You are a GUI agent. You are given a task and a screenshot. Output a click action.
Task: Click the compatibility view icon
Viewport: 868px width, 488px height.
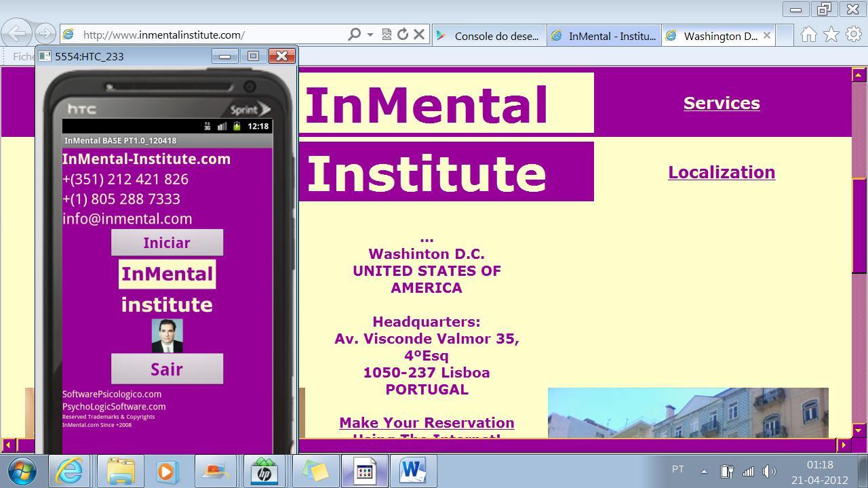(387, 35)
